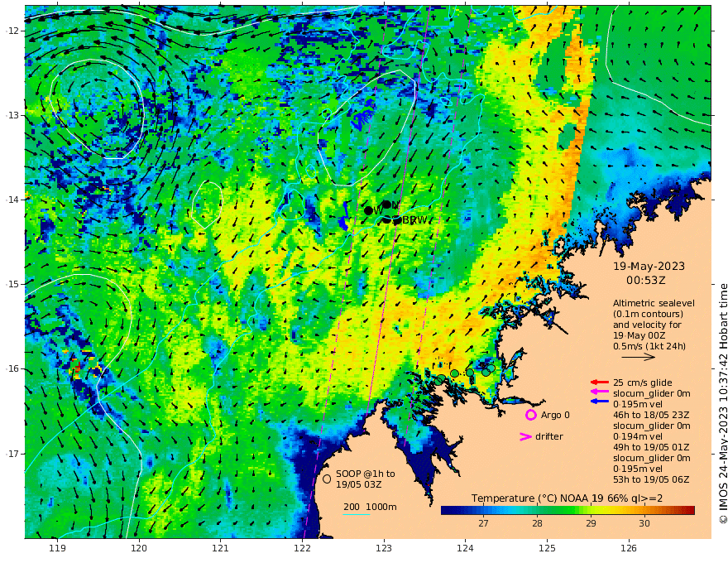Click the '25 cm/s glide' legend text

coord(643,383)
